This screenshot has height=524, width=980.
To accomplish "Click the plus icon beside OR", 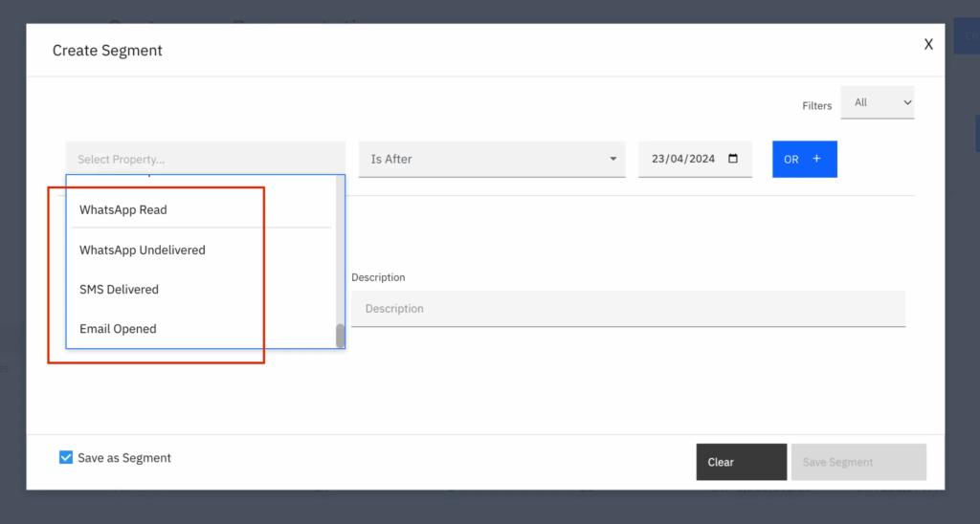I will coord(816,159).
